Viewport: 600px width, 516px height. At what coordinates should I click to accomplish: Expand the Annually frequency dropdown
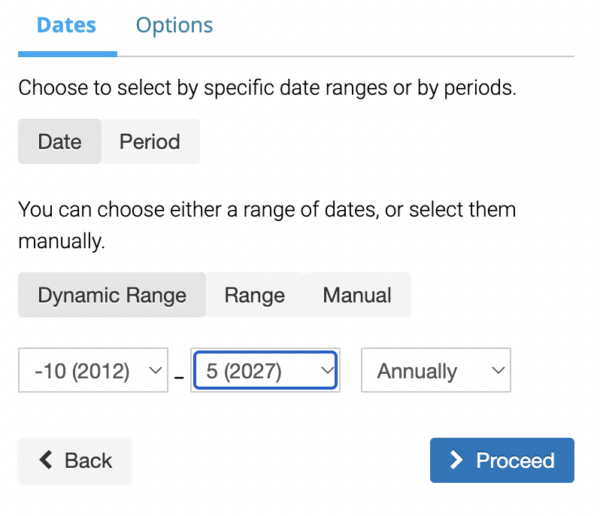click(x=435, y=371)
